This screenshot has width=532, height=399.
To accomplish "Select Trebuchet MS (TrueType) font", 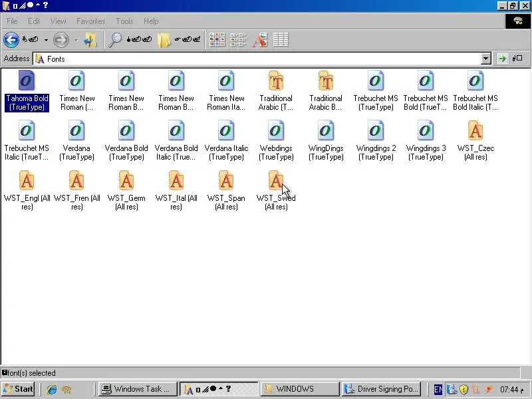I will (376, 90).
